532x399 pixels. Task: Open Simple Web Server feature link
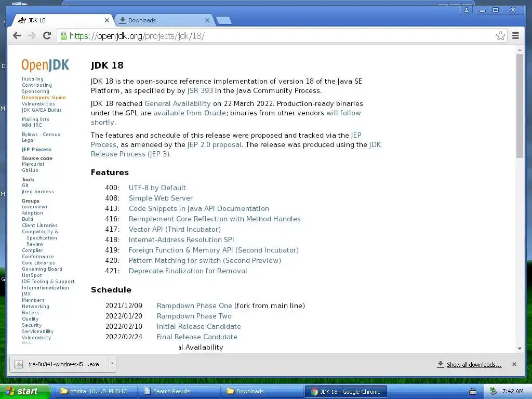click(161, 198)
